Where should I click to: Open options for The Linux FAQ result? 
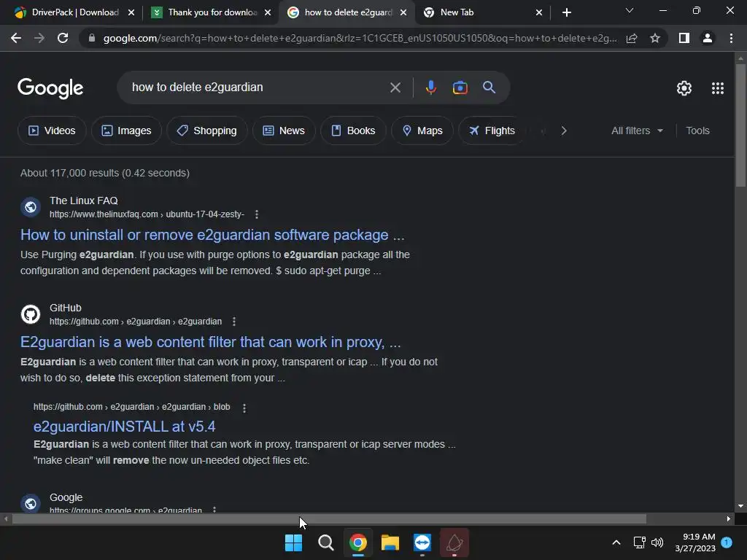click(257, 214)
